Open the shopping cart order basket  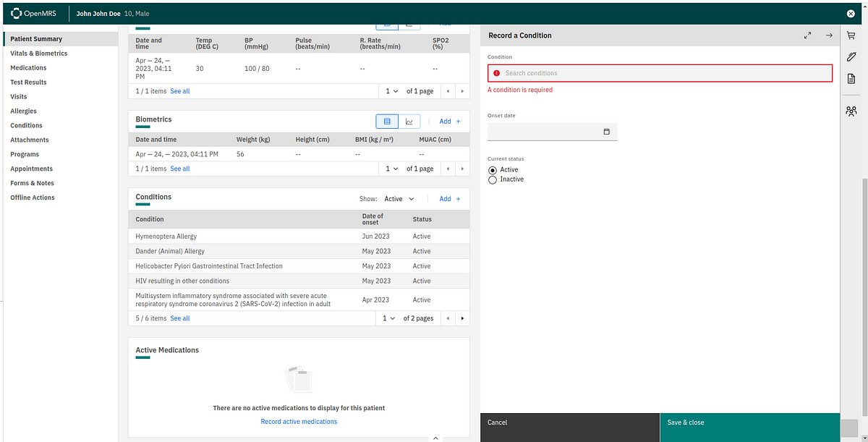[x=851, y=35]
